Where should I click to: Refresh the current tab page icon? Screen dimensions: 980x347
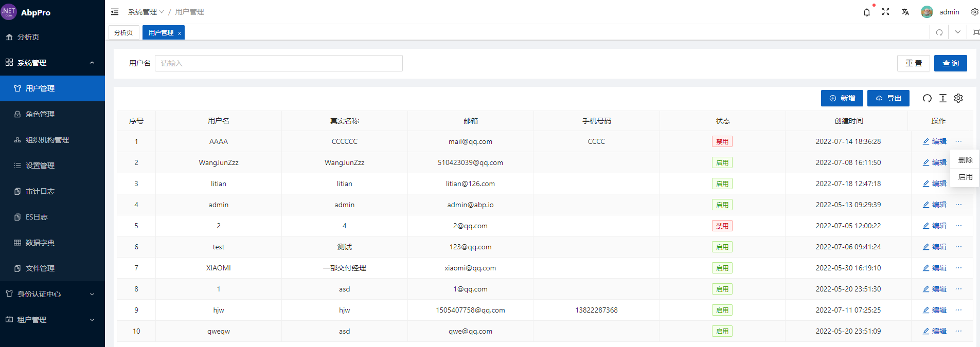tap(939, 32)
